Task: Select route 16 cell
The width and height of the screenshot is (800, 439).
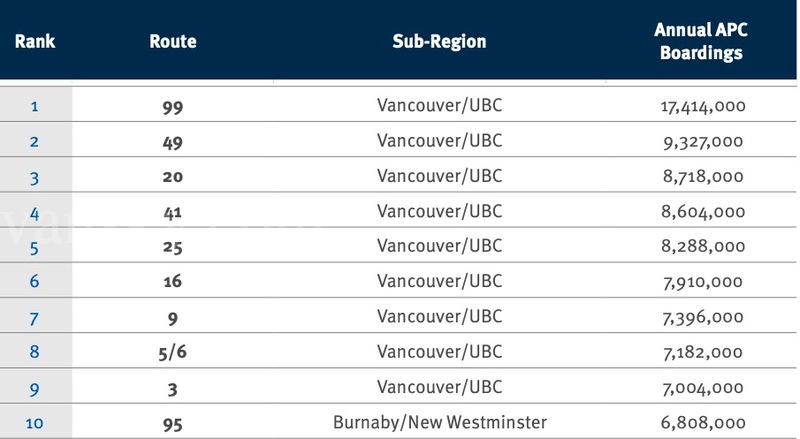Action: tap(173, 282)
